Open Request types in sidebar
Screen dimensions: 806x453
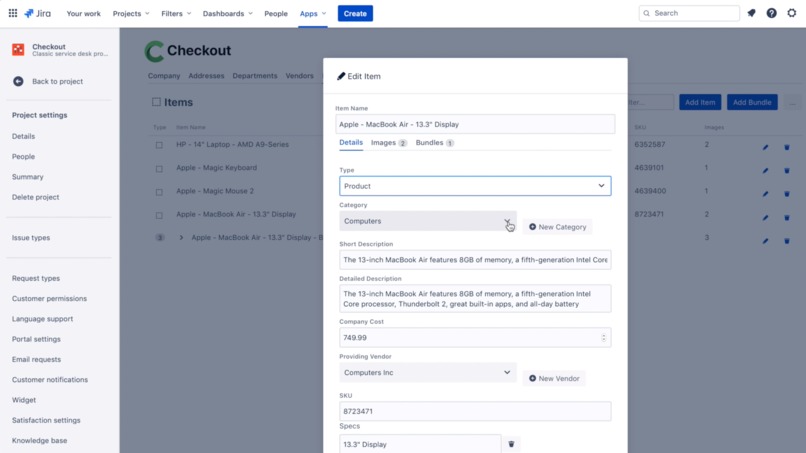(36, 278)
